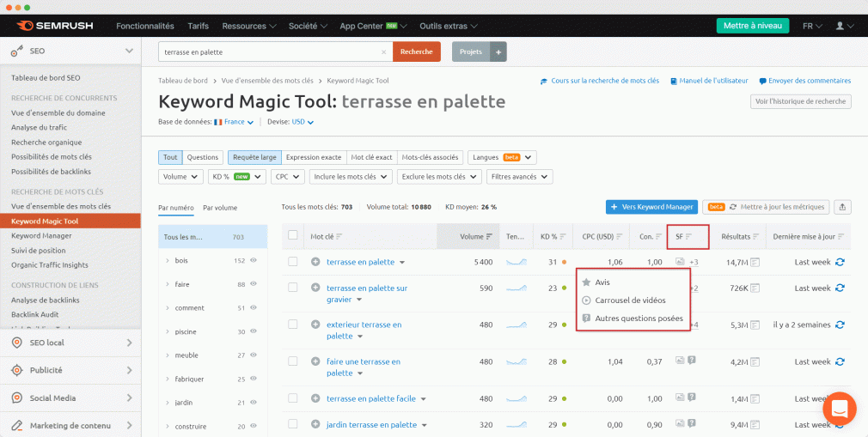Tick the select-all checkbox in table header
868x437 pixels.
pos(293,235)
